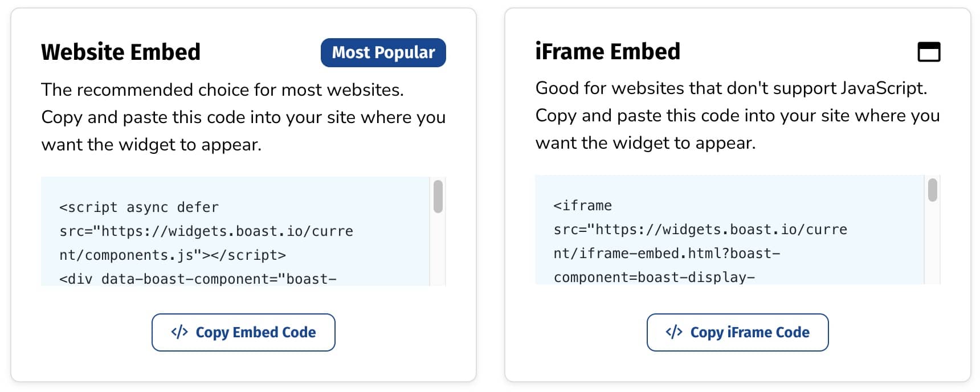The width and height of the screenshot is (980, 392).
Task: Select the Website Embed description text
Action: coord(243,117)
